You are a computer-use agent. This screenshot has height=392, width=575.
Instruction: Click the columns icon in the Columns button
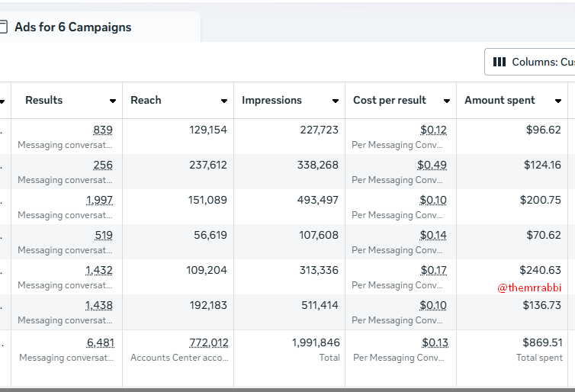(500, 62)
